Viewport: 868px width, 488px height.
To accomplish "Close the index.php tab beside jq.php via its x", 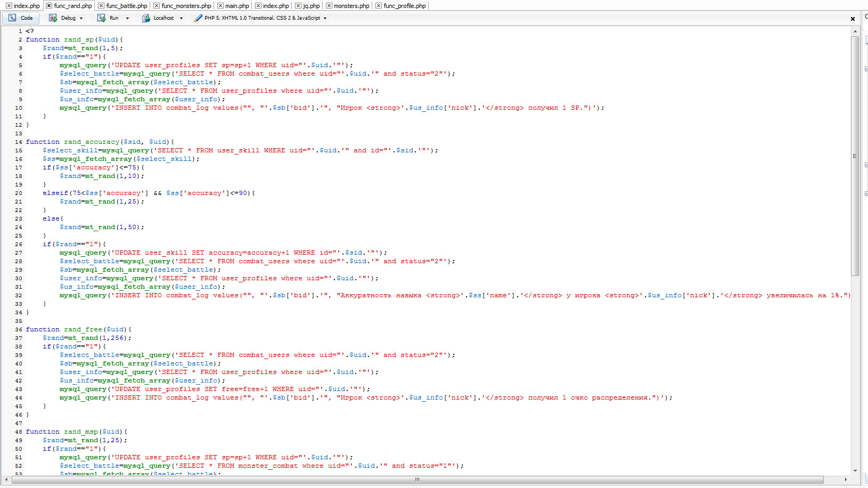I will tap(258, 6).
